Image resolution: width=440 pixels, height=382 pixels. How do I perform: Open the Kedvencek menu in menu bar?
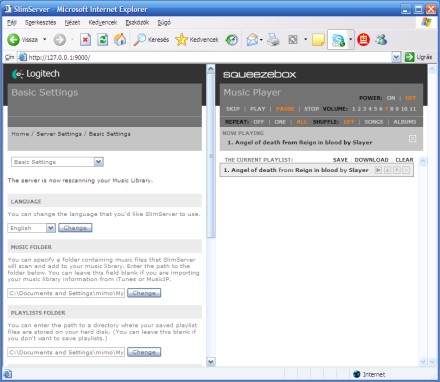[103, 23]
